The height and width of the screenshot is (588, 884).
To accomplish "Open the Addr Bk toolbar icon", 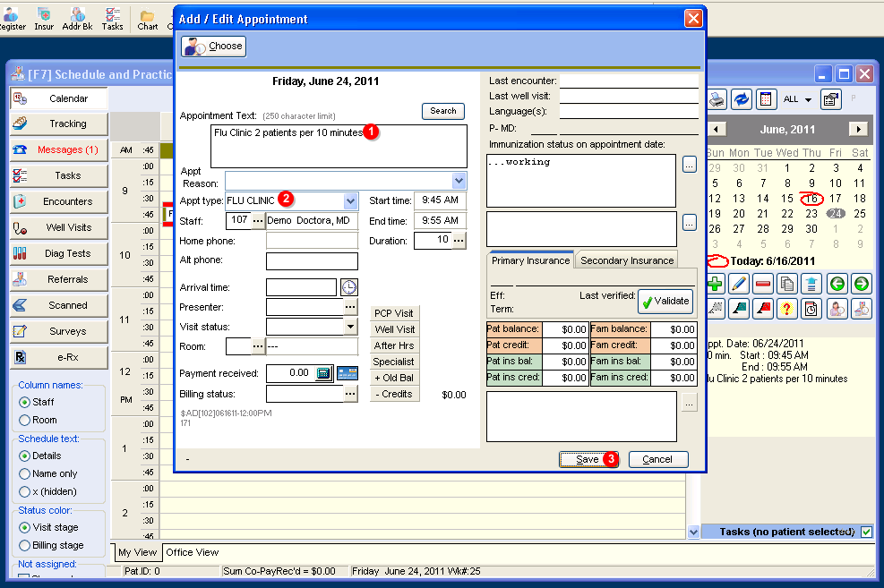I will pos(77,18).
